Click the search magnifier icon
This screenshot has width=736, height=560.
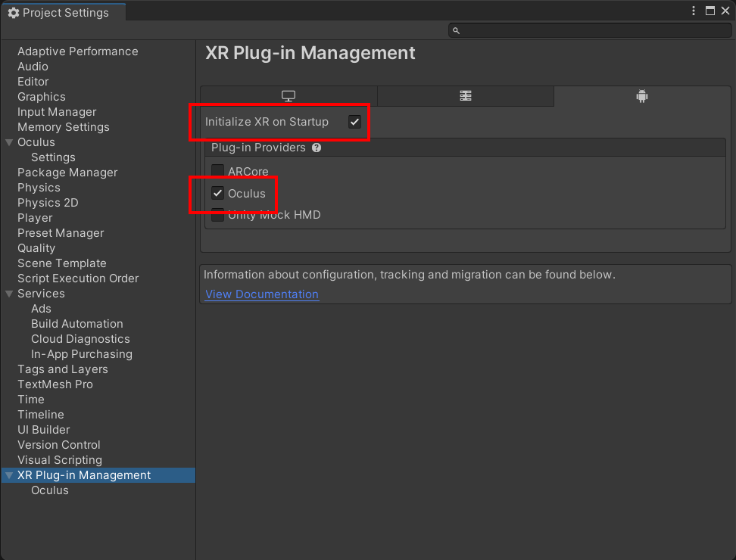[x=456, y=30]
